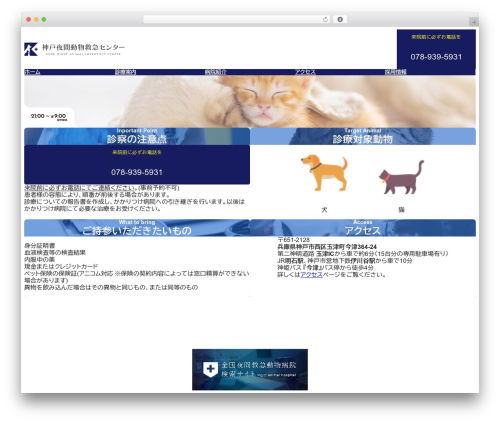
Task: Click the extension icon beside address bar
Action: (x=340, y=19)
